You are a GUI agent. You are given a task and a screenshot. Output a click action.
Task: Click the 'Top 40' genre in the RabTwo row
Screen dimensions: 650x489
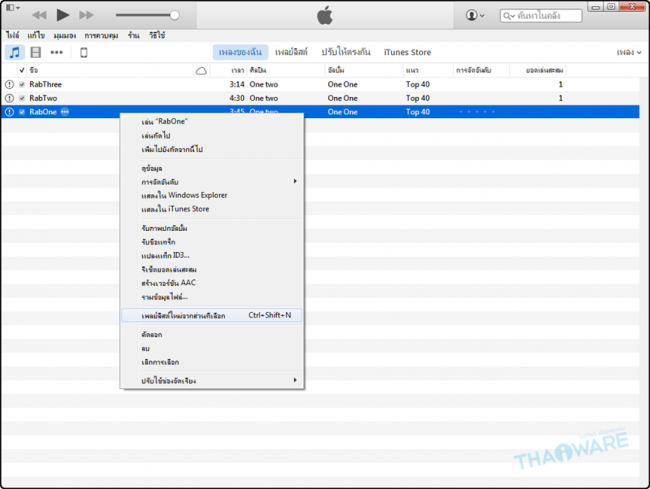pos(417,98)
